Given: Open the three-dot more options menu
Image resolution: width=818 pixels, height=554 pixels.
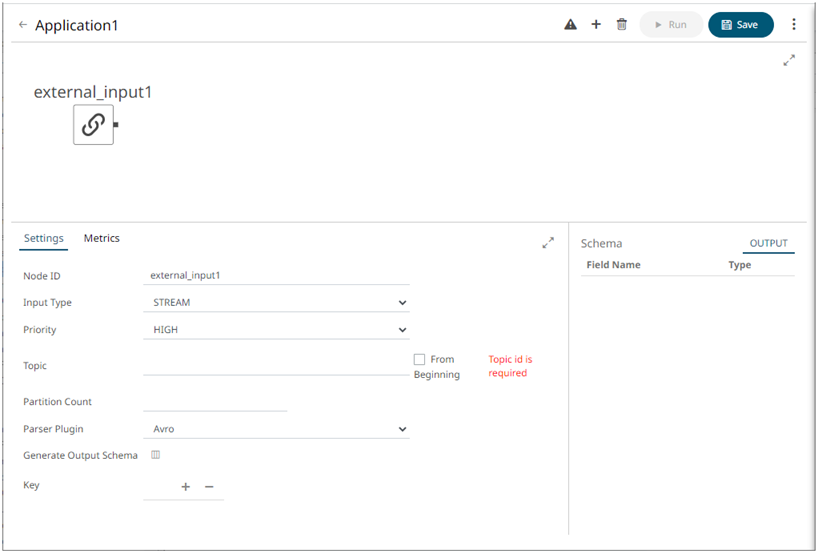Looking at the screenshot, I should click(794, 25).
